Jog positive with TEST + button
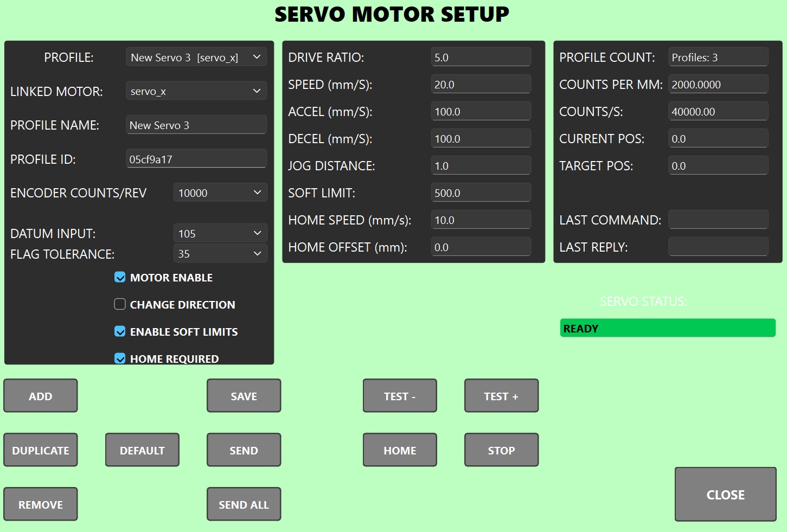 501,396
